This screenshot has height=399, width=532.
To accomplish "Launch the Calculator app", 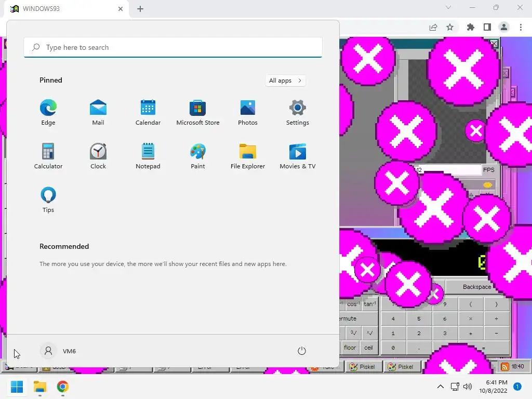I will pos(48,156).
